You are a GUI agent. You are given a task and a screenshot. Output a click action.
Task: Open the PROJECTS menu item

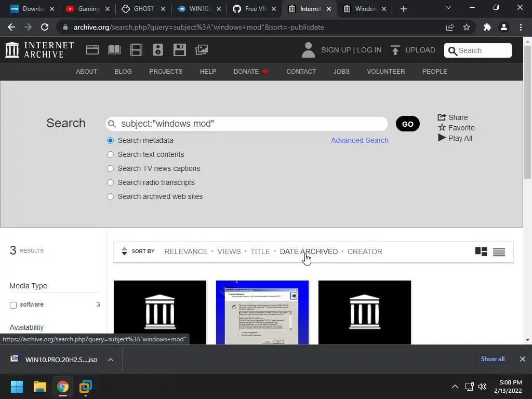pyautogui.click(x=166, y=72)
